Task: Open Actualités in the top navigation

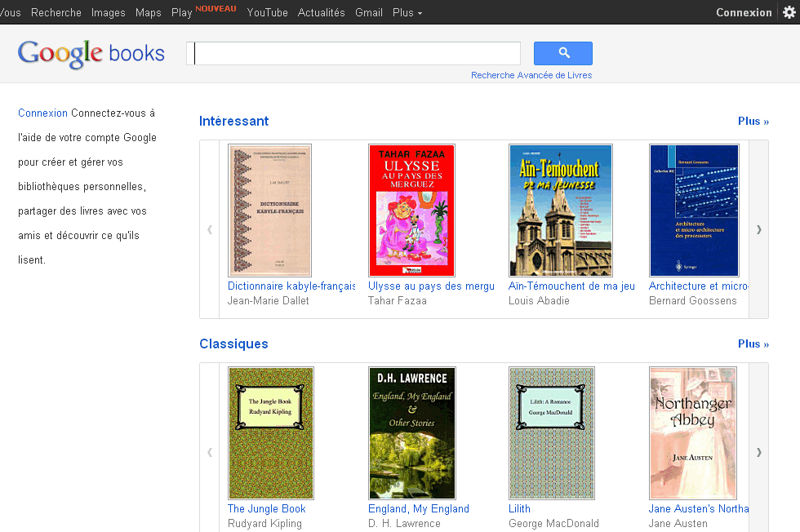Action: [322, 12]
